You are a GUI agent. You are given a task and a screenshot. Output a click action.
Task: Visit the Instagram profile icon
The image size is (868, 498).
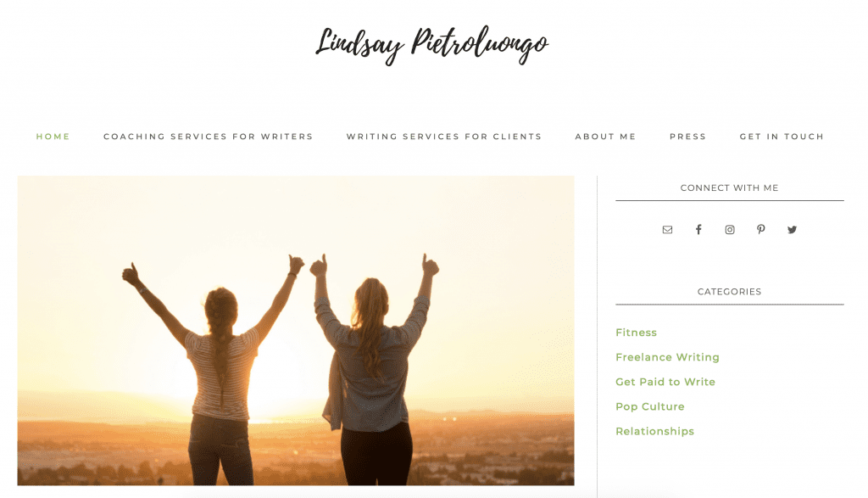coord(730,229)
